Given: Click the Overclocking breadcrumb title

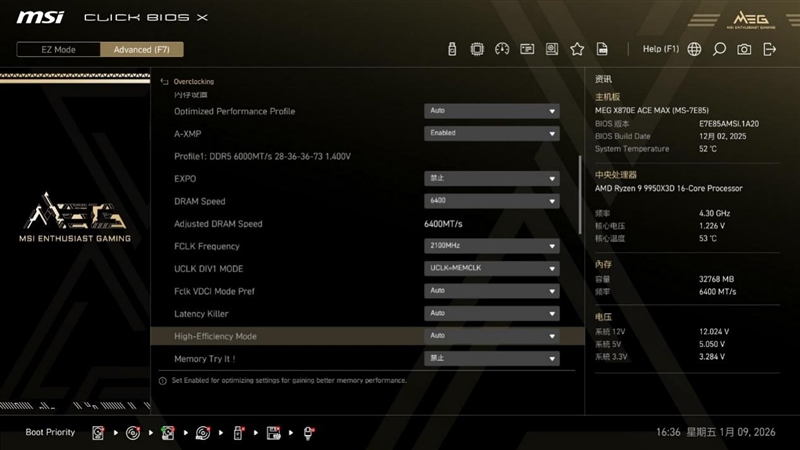Looking at the screenshot, I should 194,82.
